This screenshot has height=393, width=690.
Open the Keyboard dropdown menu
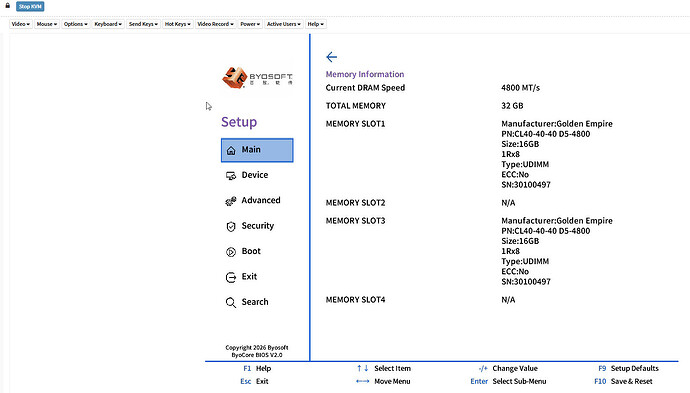pos(108,24)
